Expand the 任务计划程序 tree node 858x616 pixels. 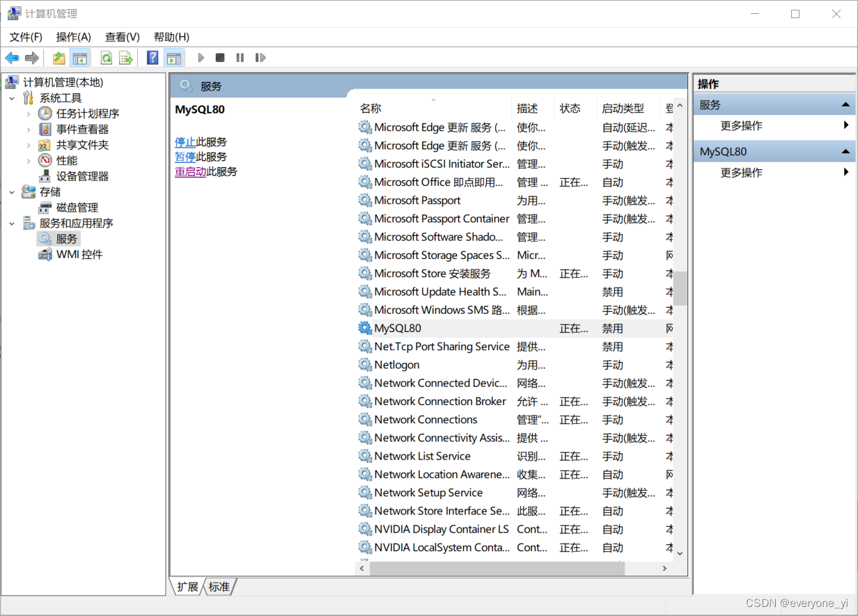[x=29, y=113]
